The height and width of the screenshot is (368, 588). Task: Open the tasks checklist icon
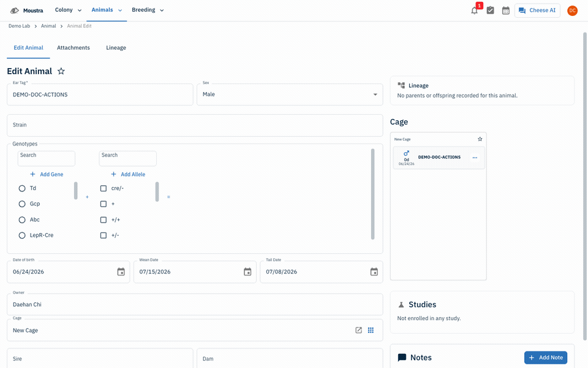coord(490,10)
